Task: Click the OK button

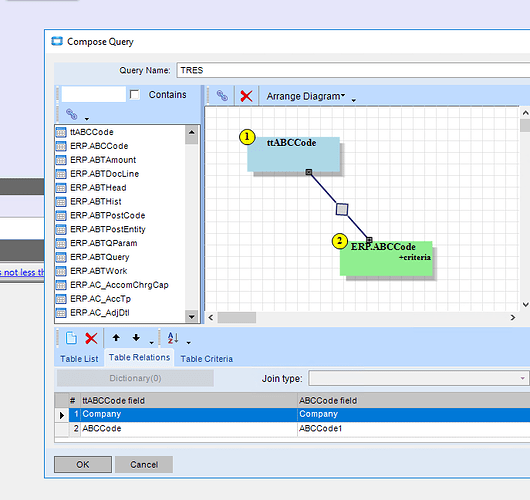Action: pos(83,465)
